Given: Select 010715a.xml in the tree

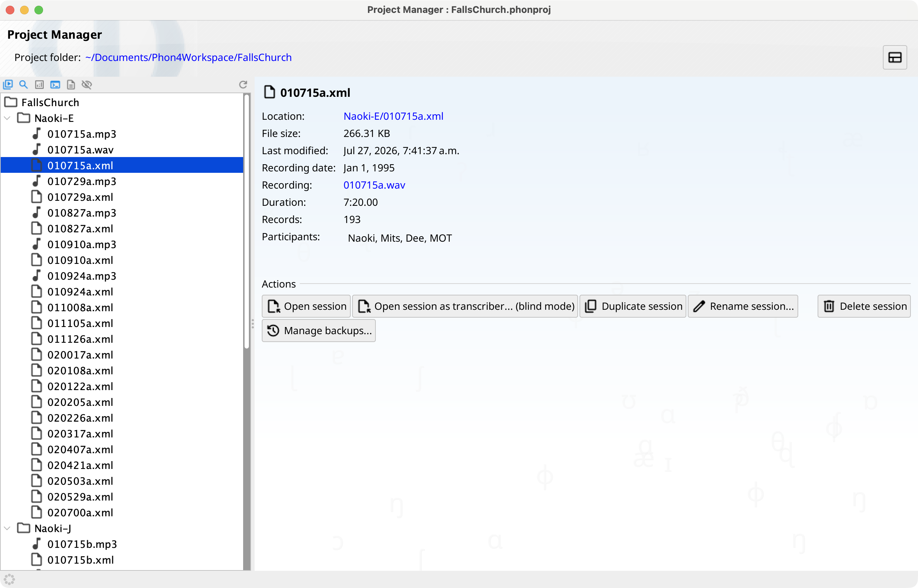Looking at the screenshot, I should click(122, 165).
